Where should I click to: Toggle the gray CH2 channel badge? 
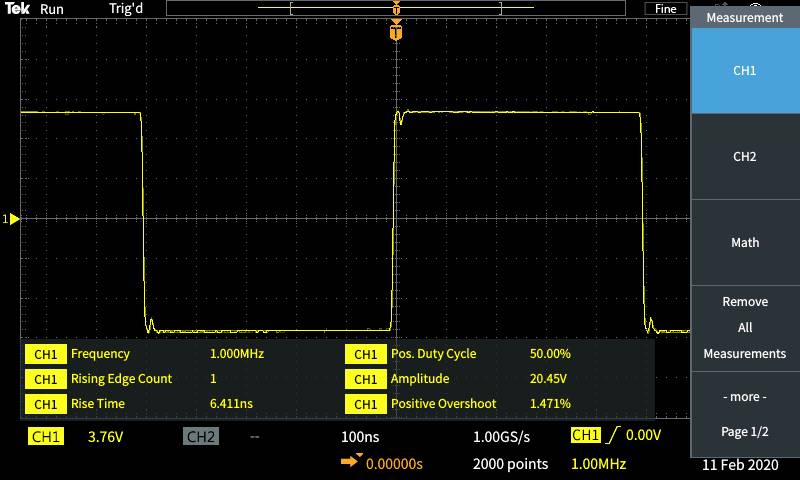200,436
